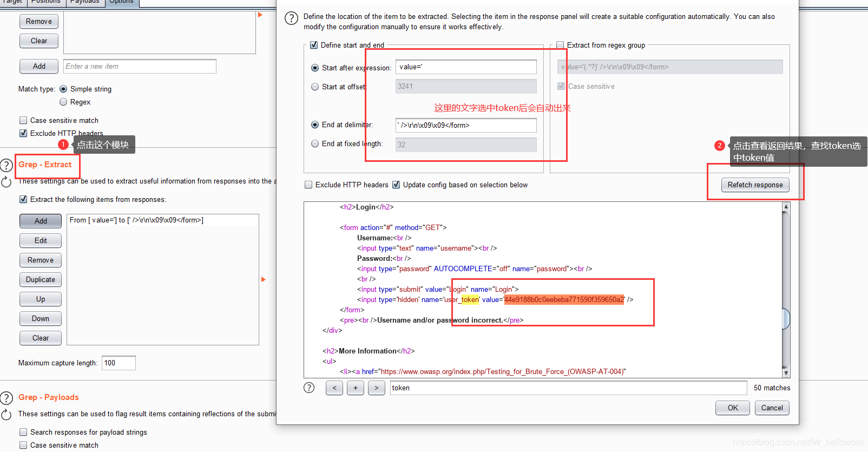
Task: Open help for Grep - Extract section
Action: [6, 165]
